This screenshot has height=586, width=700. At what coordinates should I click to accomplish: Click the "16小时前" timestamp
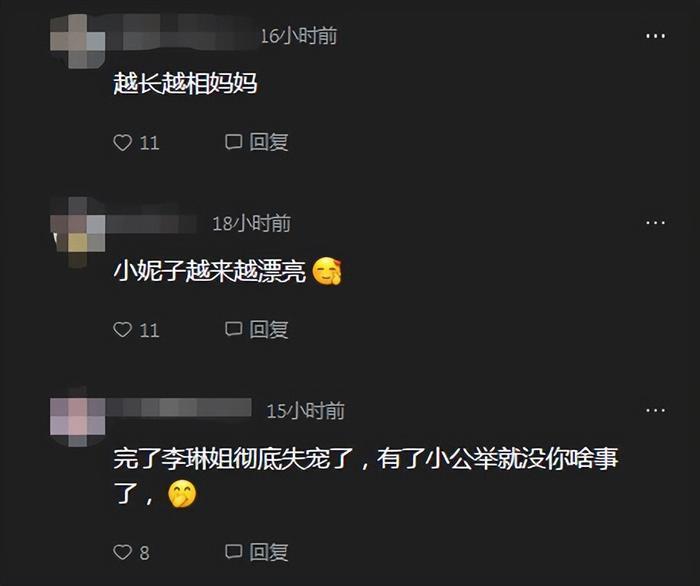click(299, 36)
